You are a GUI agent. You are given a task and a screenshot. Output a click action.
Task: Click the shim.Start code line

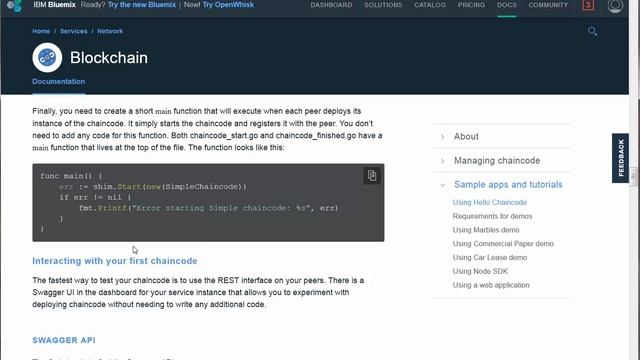click(x=153, y=187)
